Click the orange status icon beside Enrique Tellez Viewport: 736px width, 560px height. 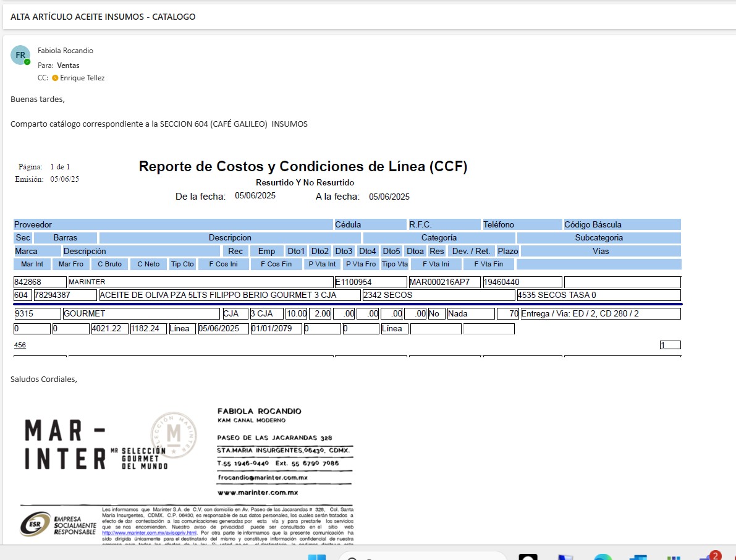point(55,78)
